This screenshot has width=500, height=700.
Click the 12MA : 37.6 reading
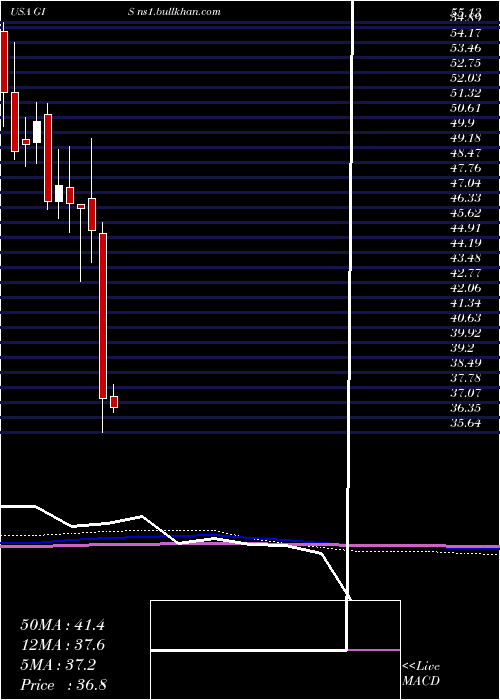[62, 645]
